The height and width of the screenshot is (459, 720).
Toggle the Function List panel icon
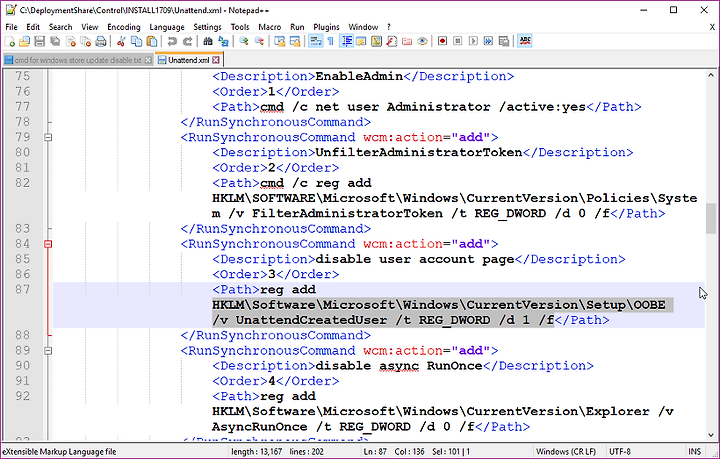(392, 42)
